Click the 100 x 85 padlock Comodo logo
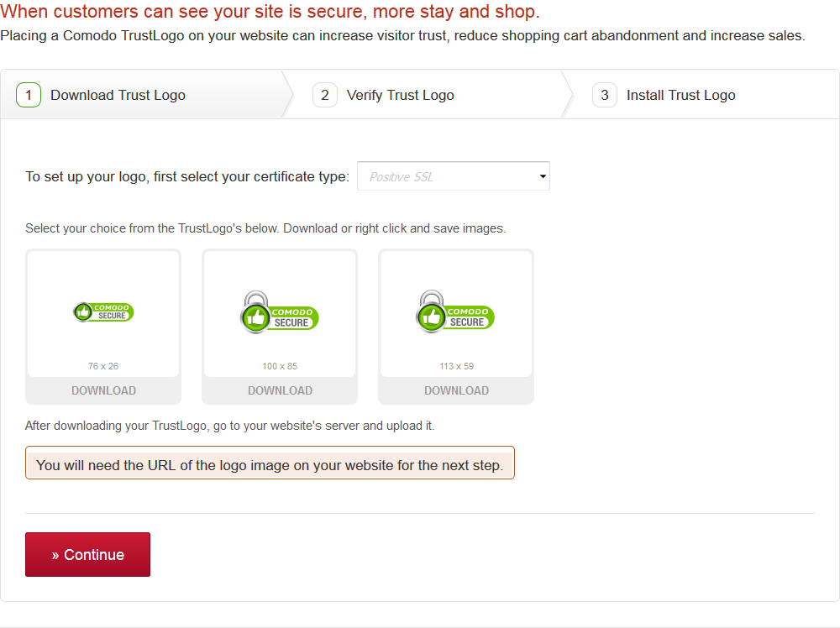The height and width of the screenshot is (628, 840). point(280,312)
